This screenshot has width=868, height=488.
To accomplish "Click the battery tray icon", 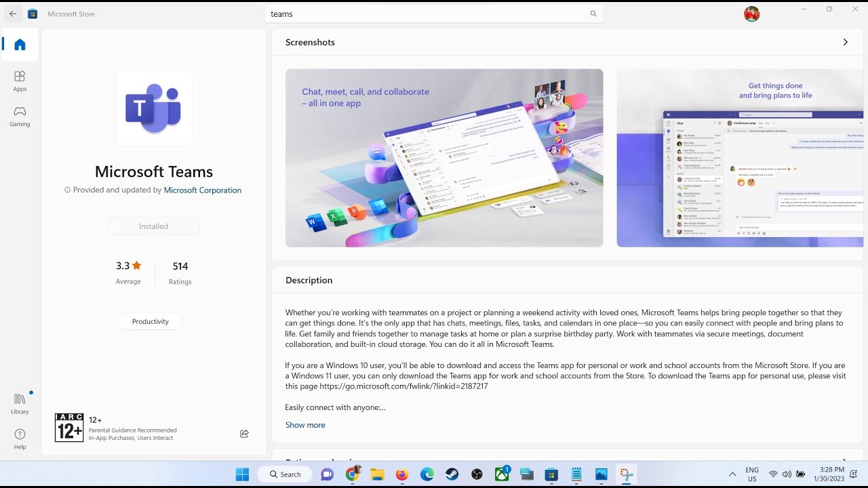I will pos(801,474).
